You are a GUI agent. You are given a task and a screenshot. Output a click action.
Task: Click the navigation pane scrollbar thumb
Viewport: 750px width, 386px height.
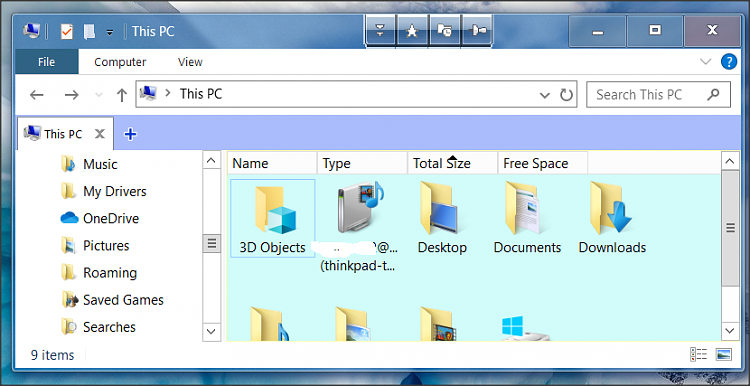click(211, 243)
